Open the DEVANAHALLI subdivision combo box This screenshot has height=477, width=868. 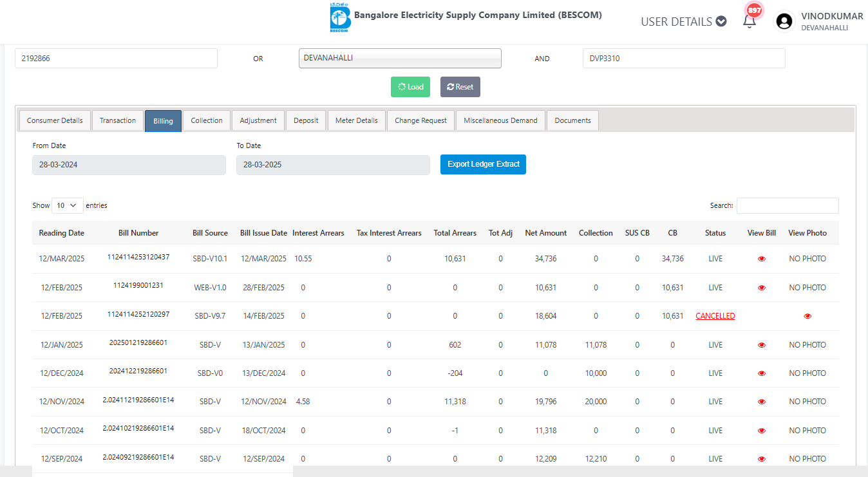pos(400,58)
